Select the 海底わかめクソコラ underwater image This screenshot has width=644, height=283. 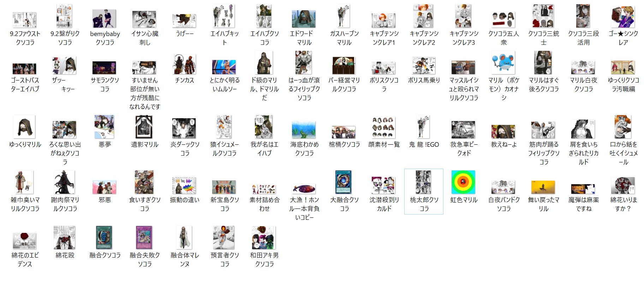click(x=304, y=130)
